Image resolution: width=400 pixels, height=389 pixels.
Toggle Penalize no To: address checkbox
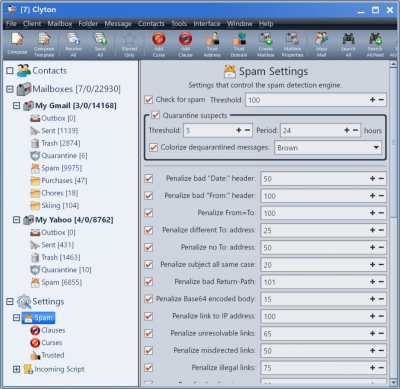pos(149,247)
